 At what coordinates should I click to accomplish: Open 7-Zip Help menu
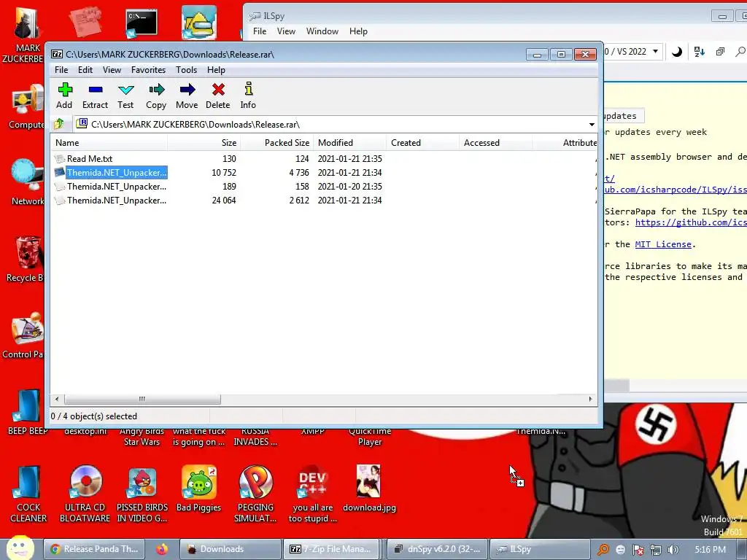[216, 70]
